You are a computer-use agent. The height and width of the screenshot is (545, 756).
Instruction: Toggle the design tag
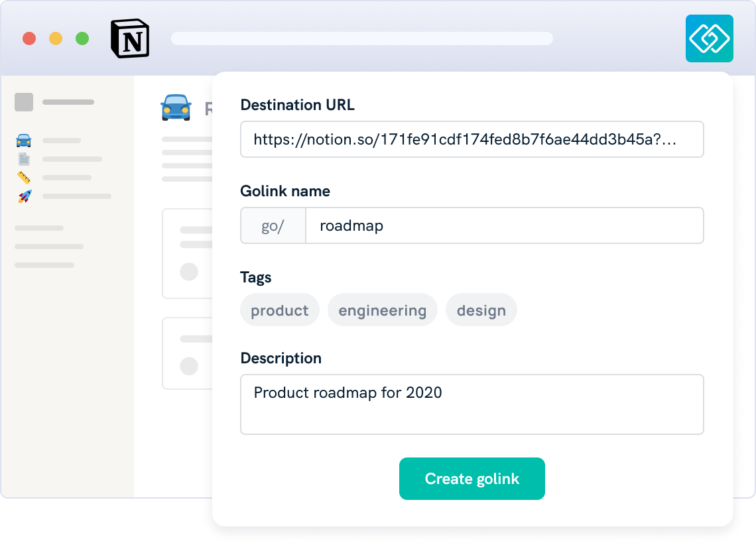[481, 310]
